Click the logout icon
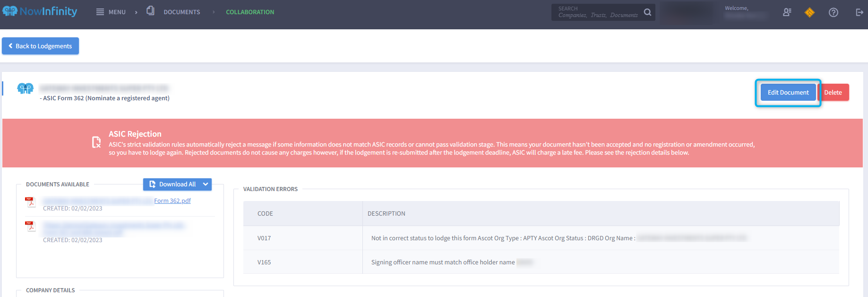The width and height of the screenshot is (868, 297). [859, 12]
